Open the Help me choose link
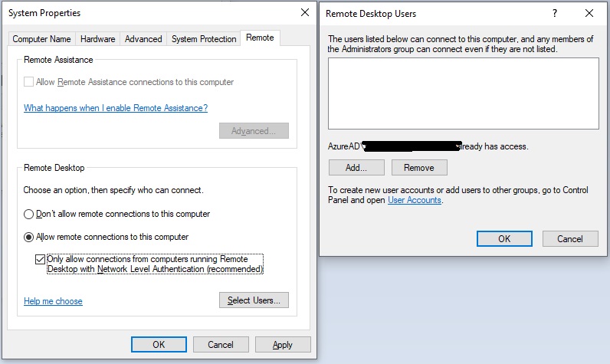Viewport: 610px width, 364px height. coord(53,301)
